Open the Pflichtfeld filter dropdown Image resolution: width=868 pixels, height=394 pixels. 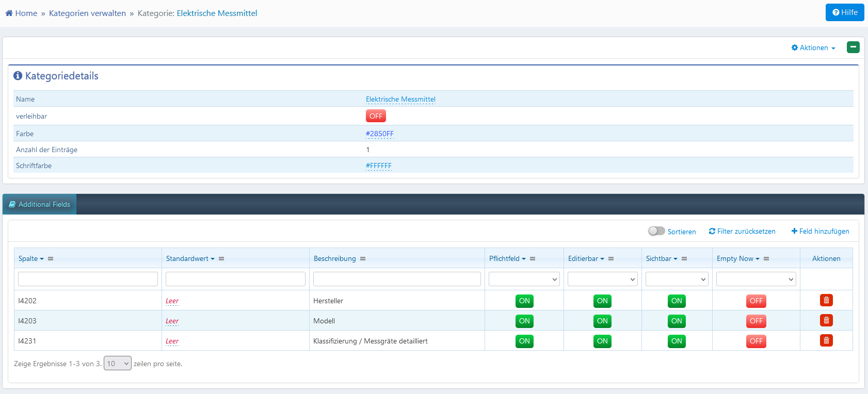coord(524,279)
